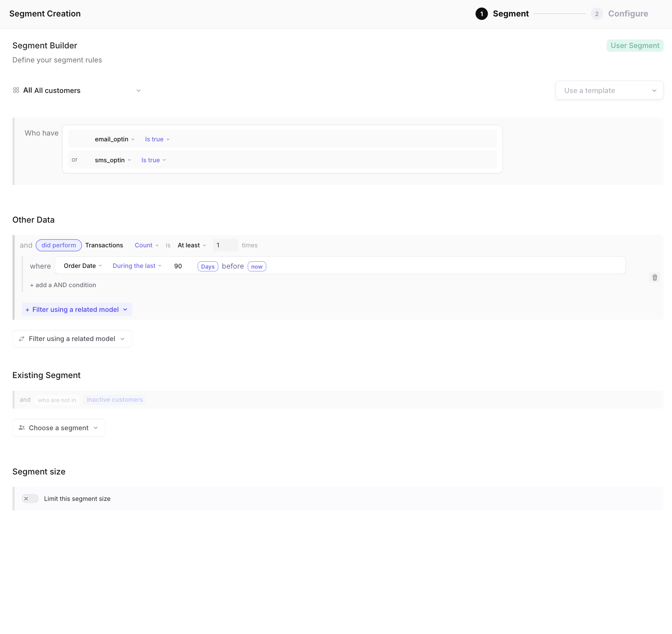Change the sms_optin attribute dropdown
The height and width of the screenshot is (634, 672).
pyautogui.click(x=113, y=160)
